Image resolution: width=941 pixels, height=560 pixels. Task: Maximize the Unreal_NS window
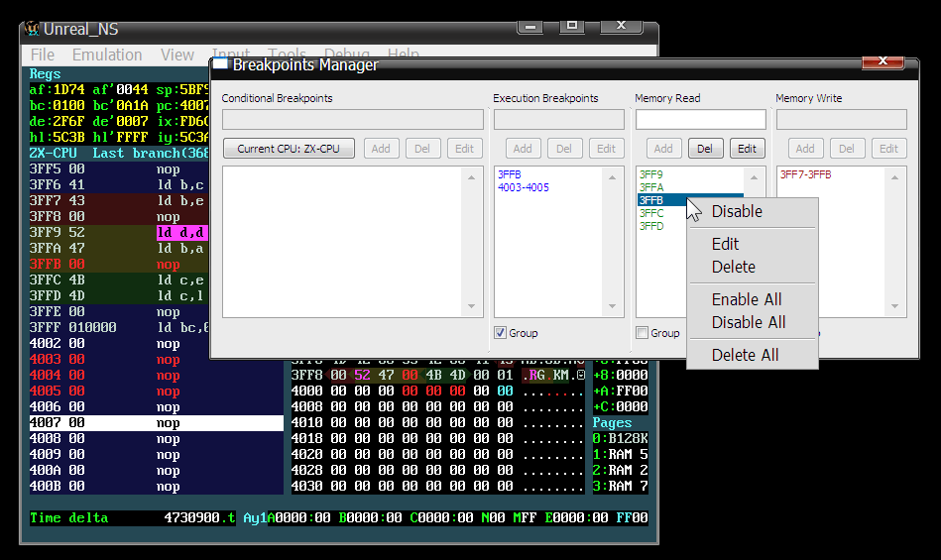point(572,25)
